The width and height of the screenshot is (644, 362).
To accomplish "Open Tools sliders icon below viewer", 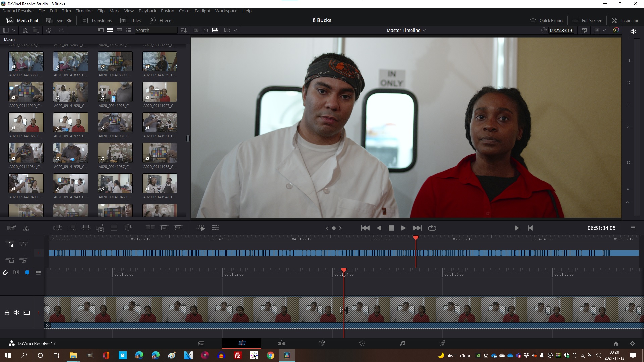I will click(215, 228).
